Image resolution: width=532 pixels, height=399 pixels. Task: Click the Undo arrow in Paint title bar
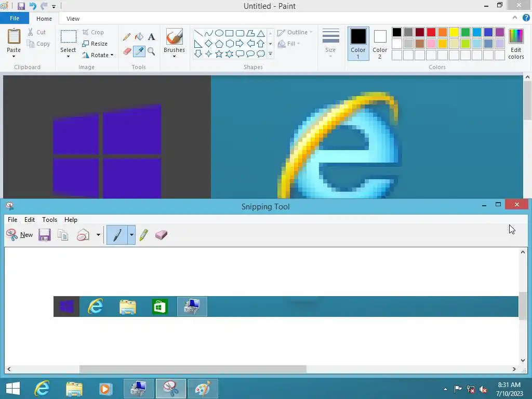point(33,6)
